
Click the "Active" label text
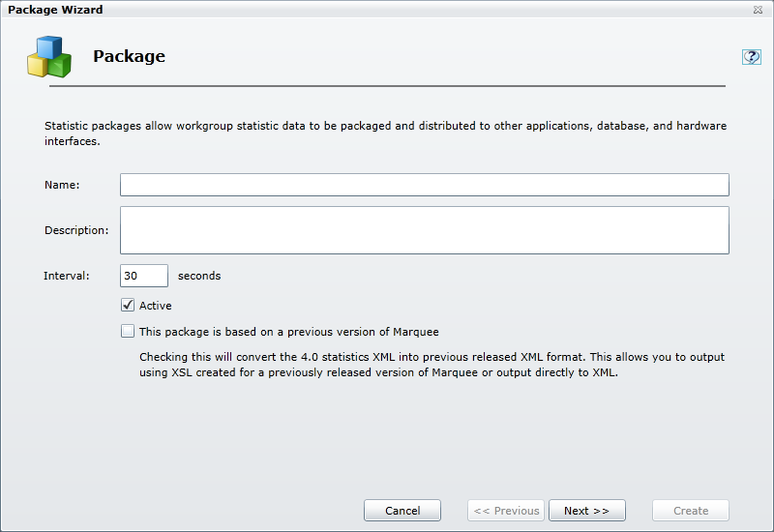(x=156, y=306)
